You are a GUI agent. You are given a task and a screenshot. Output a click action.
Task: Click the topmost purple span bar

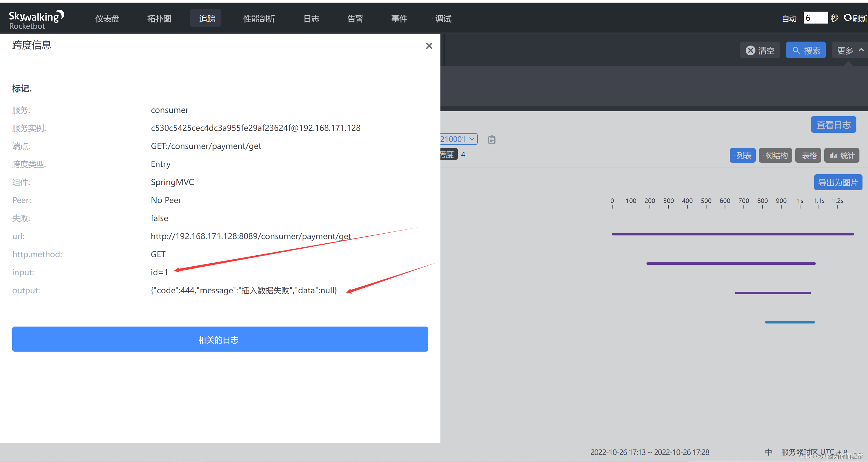[732, 234]
